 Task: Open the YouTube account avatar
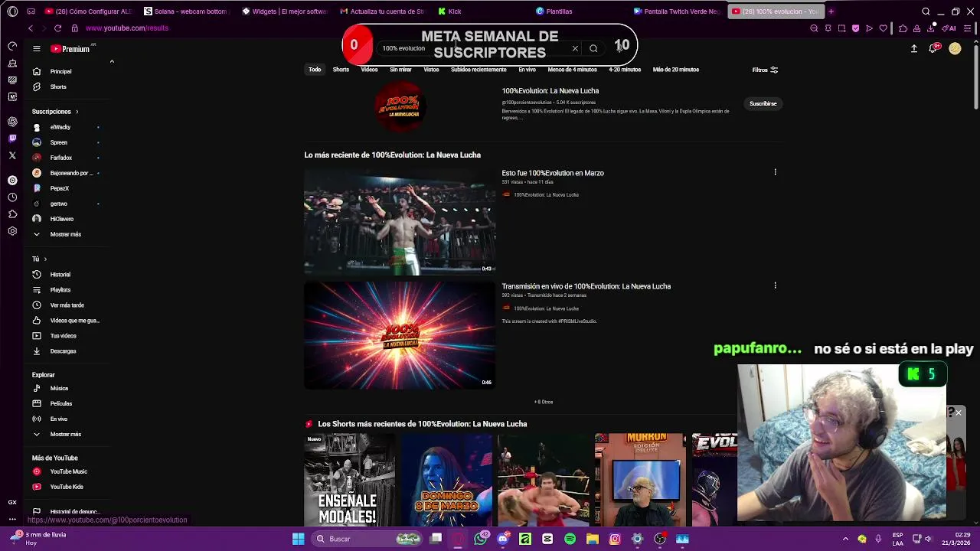coord(955,48)
